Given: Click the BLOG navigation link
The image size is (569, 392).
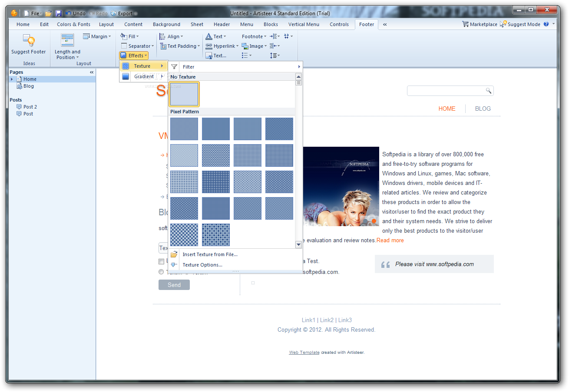Looking at the screenshot, I should click(483, 109).
